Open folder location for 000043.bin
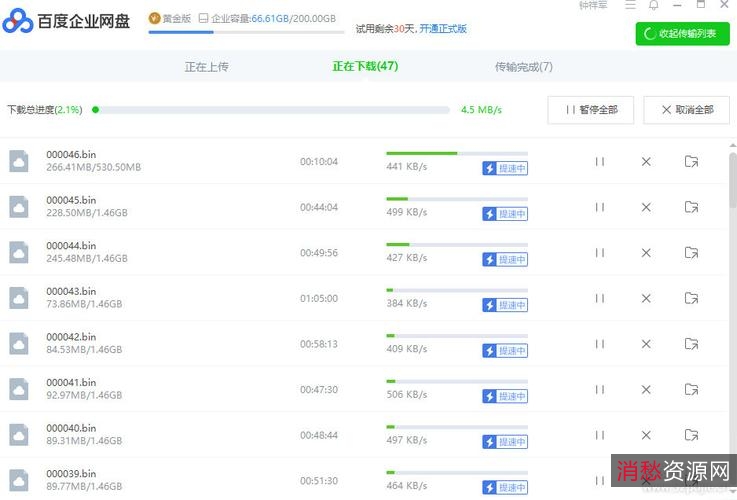The width and height of the screenshot is (737, 500). (x=691, y=298)
